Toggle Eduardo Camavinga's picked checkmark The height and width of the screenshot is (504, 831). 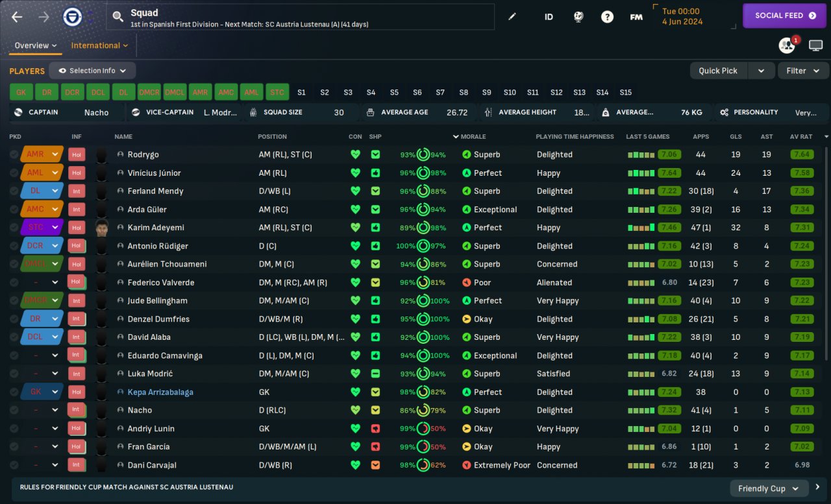tap(14, 355)
